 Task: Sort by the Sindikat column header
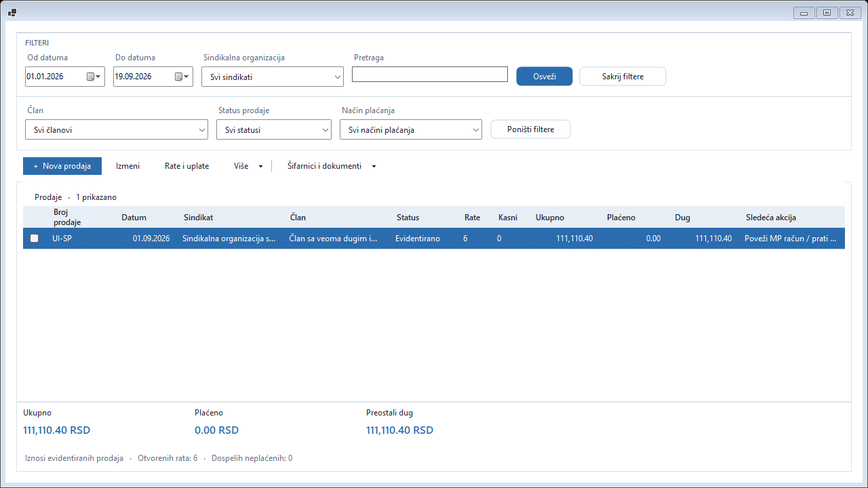[199, 218]
